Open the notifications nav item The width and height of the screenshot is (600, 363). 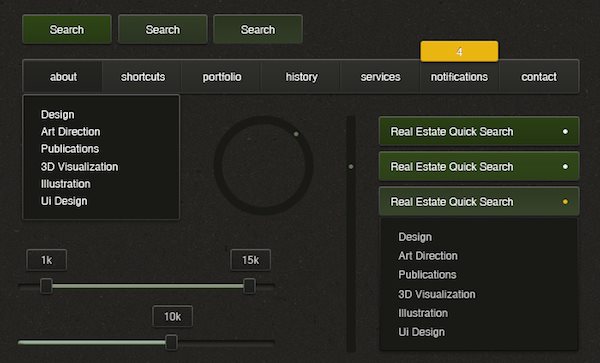pyautogui.click(x=459, y=77)
